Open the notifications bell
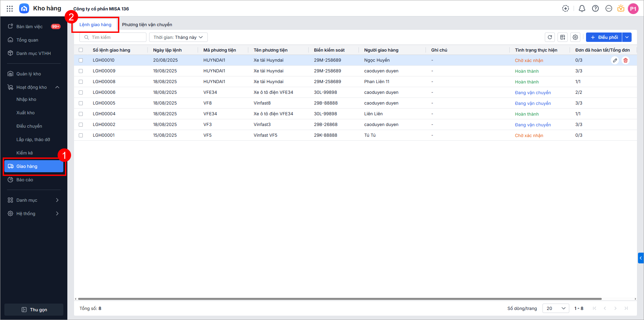 (x=582, y=9)
